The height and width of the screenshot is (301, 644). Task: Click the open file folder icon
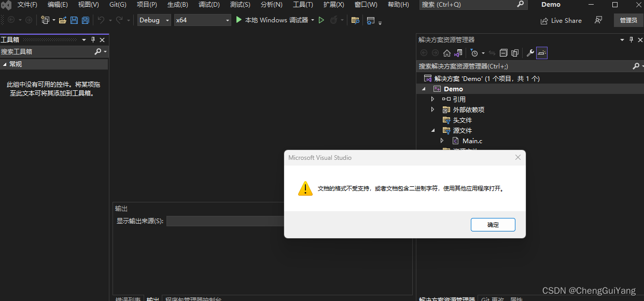click(62, 20)
